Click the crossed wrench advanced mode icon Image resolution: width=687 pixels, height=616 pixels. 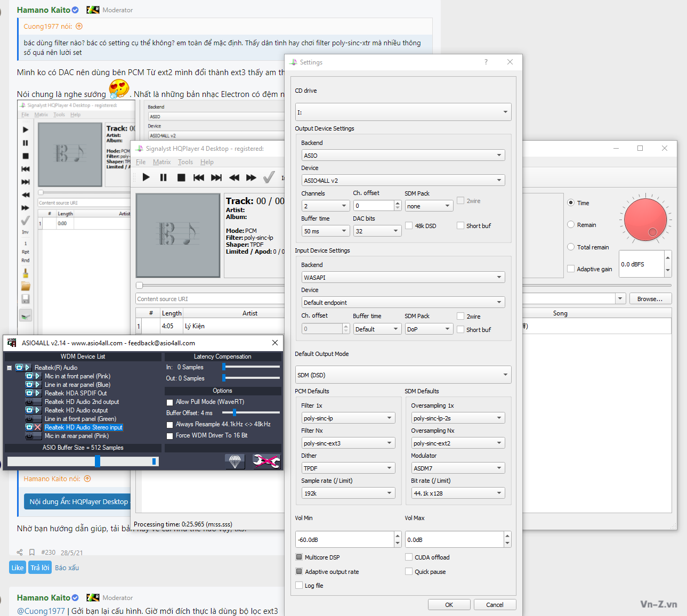pyautogui.click(x=266, y=461)
